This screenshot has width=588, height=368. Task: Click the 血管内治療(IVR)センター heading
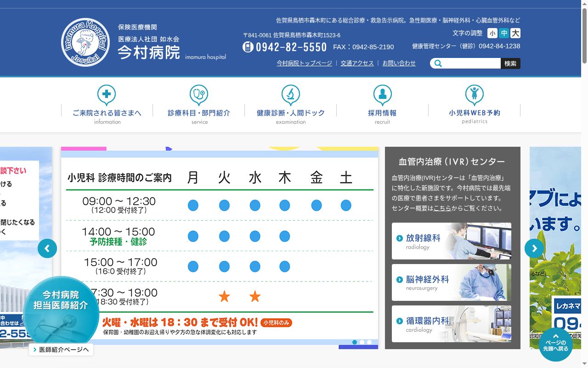(452, 161)
